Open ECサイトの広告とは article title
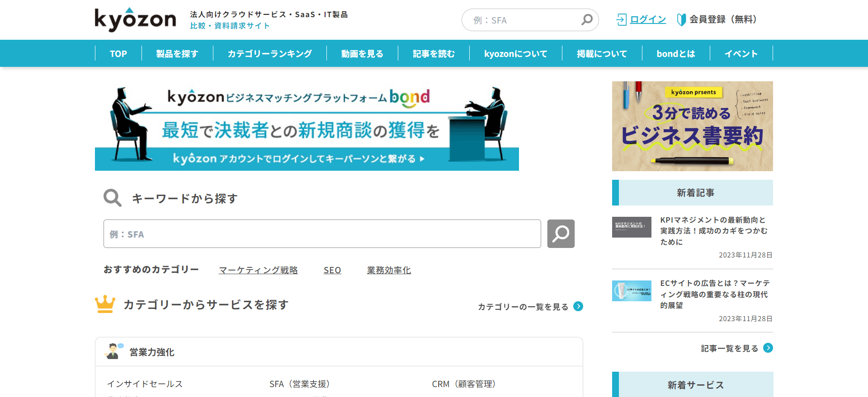 click(715, 294)
